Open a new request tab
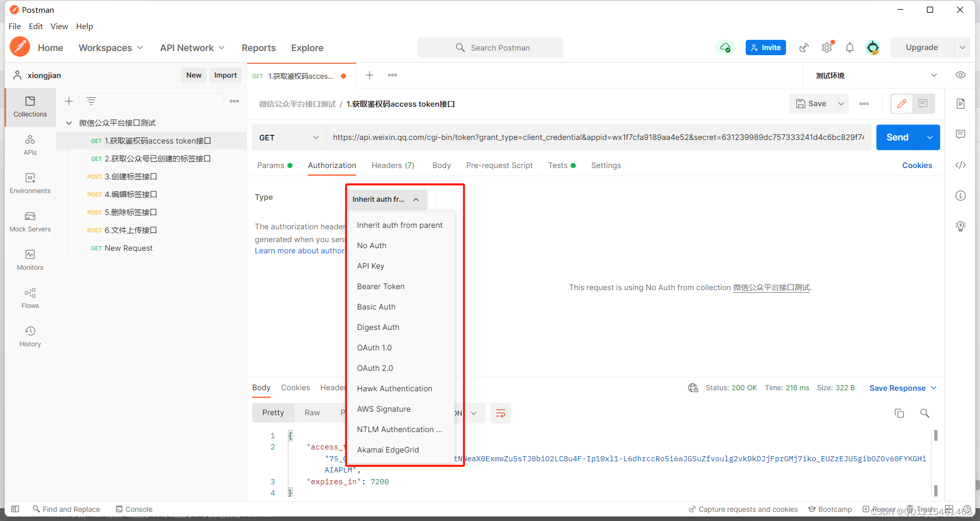The width and height of the screenshot is (980, 521). click(370, 75)
